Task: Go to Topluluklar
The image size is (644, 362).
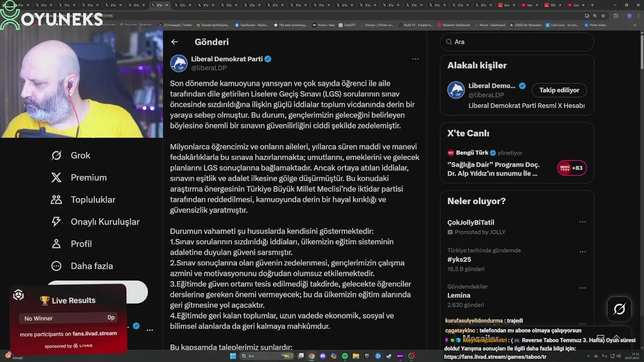Action: (x=83, y=200)
